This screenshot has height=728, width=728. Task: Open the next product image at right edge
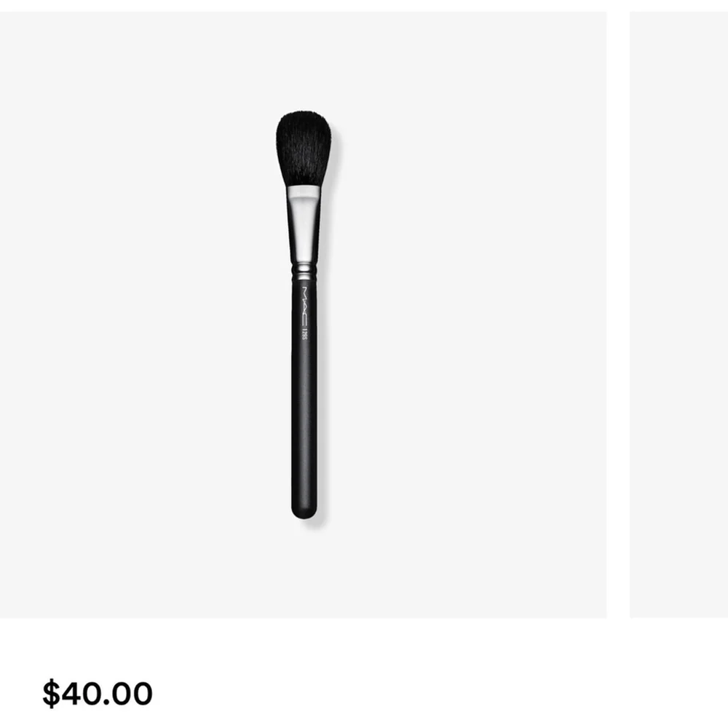click(678, 314)
